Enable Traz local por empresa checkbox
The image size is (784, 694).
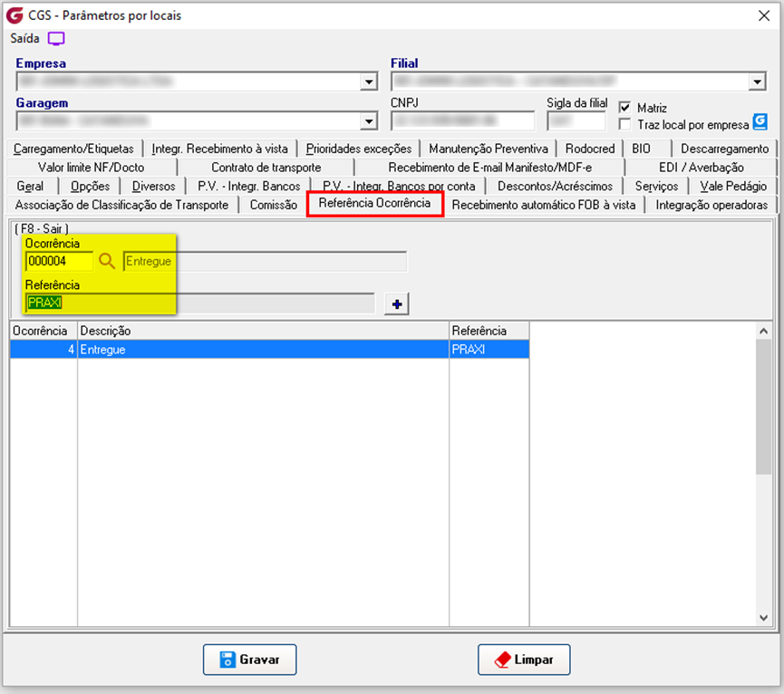click(x=624, y=124)
